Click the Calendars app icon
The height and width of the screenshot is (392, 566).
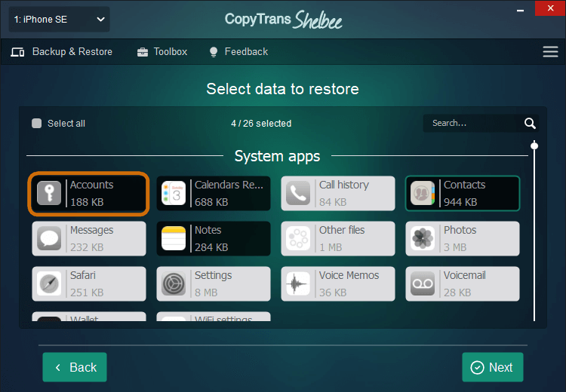174,193
